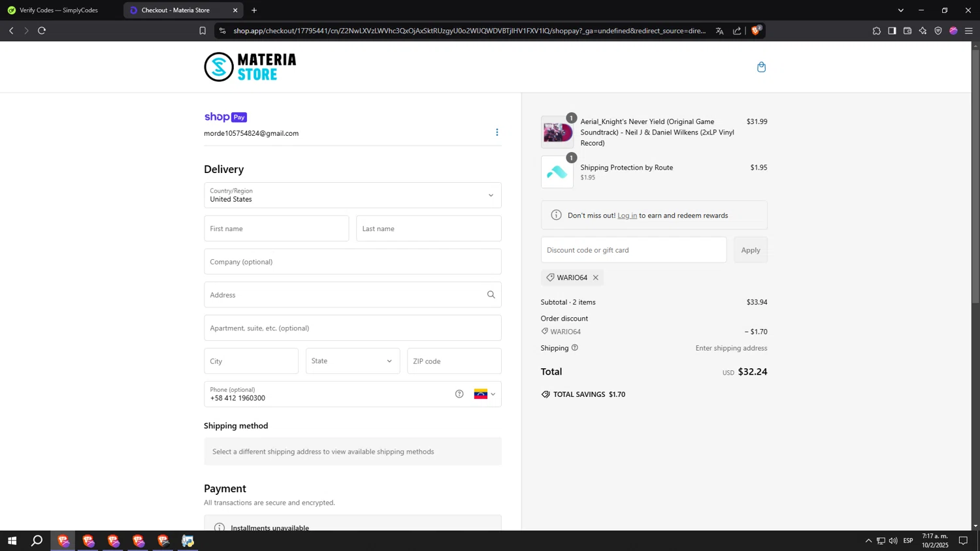Click the Last name field

[x=429, y=228]
